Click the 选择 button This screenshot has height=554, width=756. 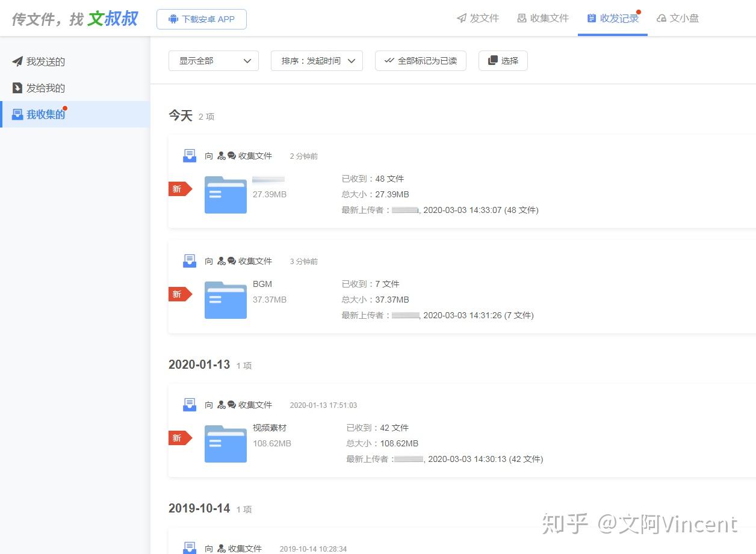[x=503, y=61]
